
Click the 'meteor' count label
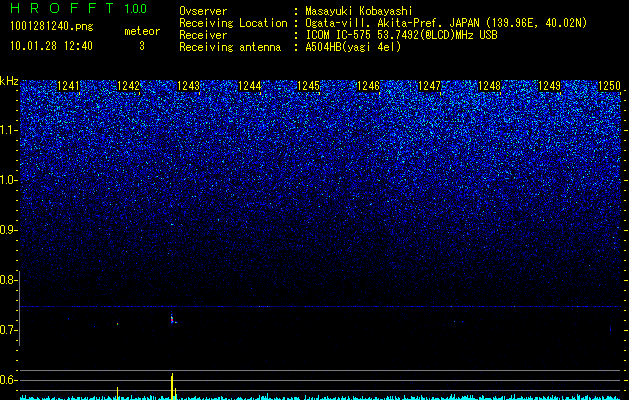point(142,31)
